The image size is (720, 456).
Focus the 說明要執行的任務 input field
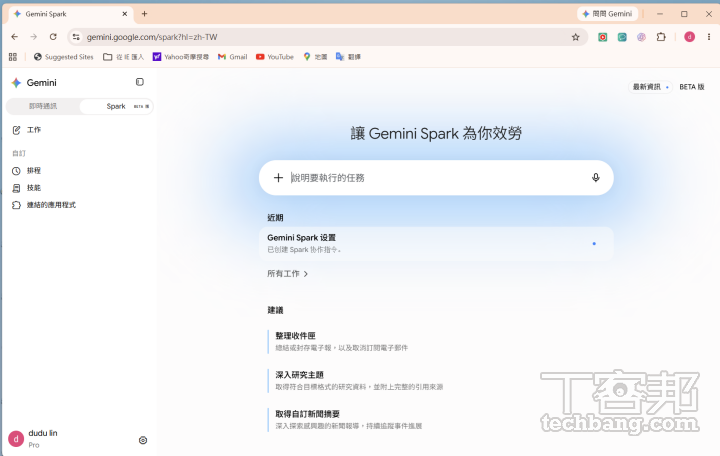point(436,178)
